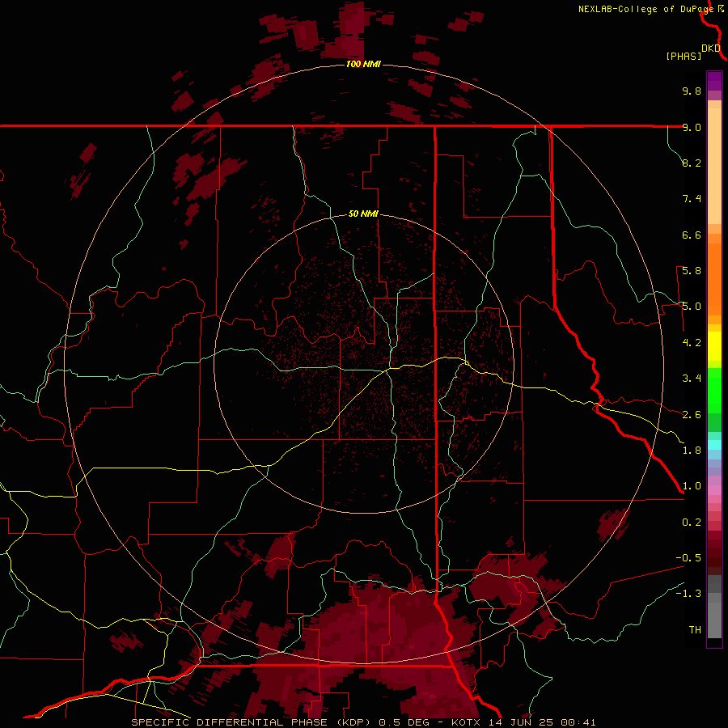The width and height of the screenshot is (728, 728).
Task: Select the 8.2 scale value
Action: click(x=692, y=163)
